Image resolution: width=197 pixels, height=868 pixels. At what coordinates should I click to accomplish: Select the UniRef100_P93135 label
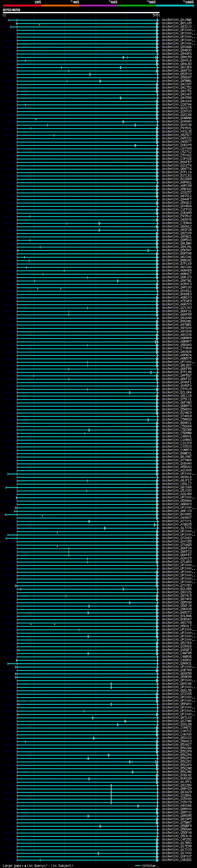coord(177,132)
